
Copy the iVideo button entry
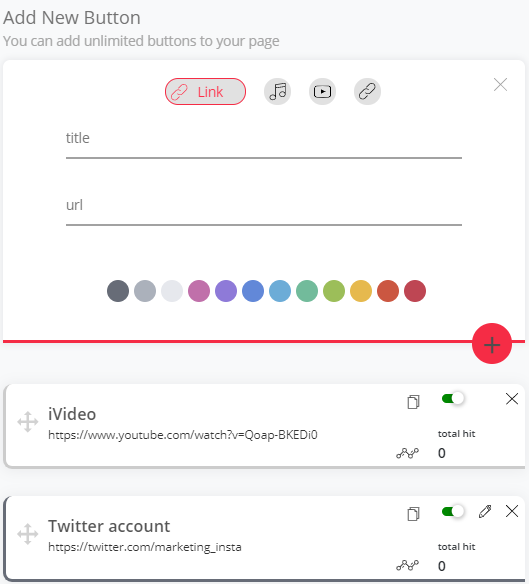[413, 402]
